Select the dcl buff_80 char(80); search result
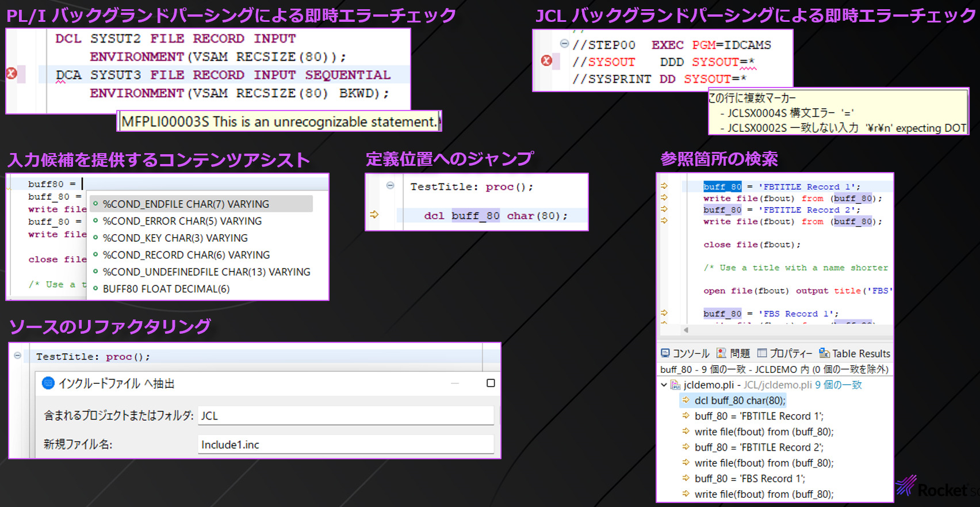This screenshot has width=980, height=507. [x=739, y=401]
